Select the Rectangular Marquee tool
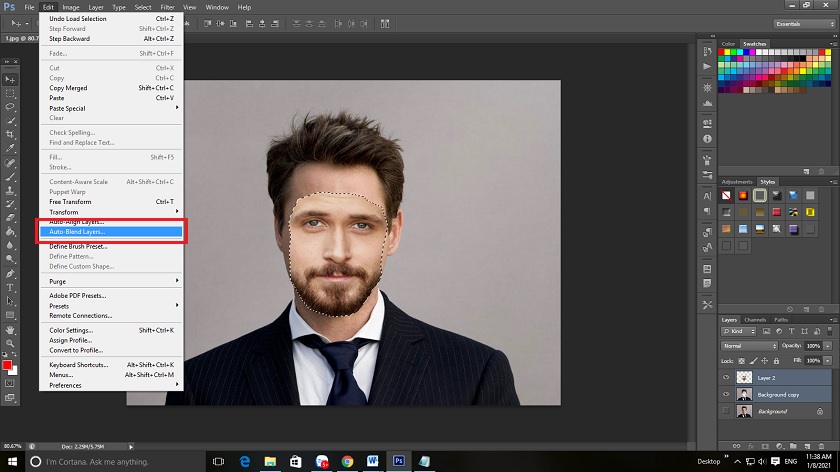 pyautogui.click(x=10, y=93)
